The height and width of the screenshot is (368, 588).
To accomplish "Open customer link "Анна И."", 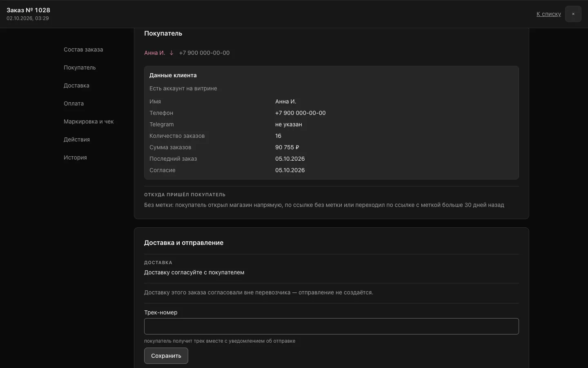I will pyautogui.click(x=155, y=53).
